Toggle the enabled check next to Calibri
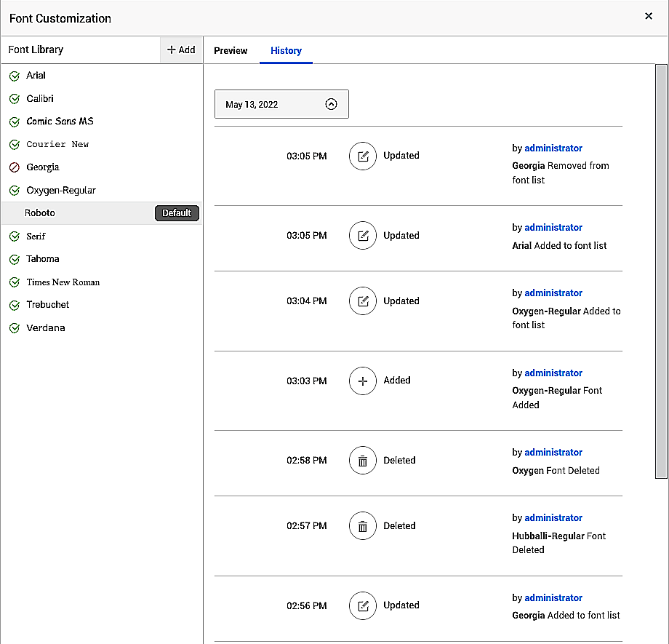This screenshot has width=669, height=644. coord(15,99)
